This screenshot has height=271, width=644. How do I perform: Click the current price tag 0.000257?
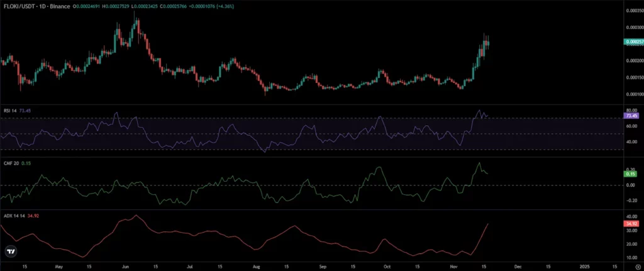pos(633,42)
